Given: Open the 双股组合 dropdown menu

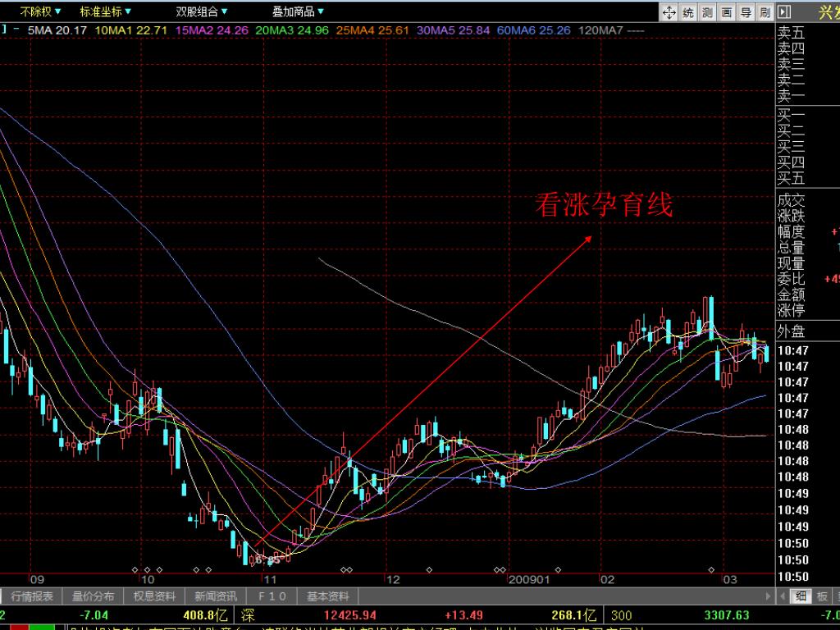Looking at the screenshot, I should pyautogui.click(x=202, y=11).
